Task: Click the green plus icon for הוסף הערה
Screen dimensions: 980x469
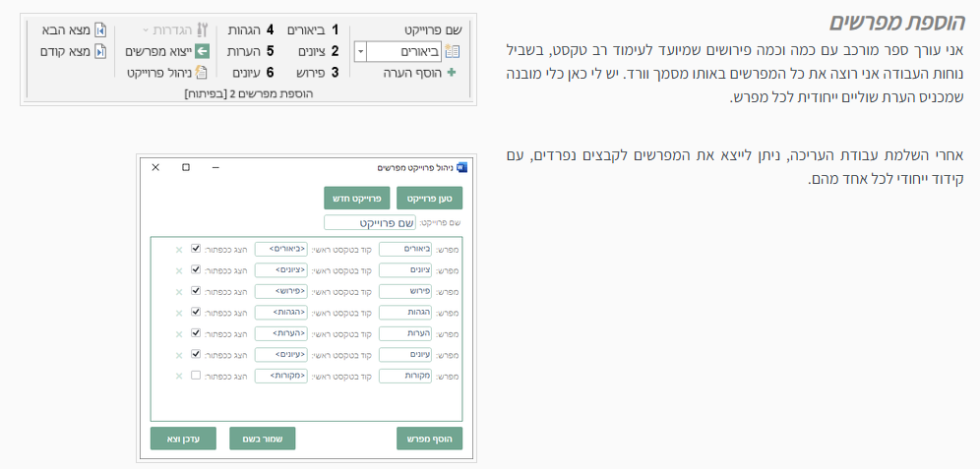Action: pyautogui.click(x=452, y=73)
